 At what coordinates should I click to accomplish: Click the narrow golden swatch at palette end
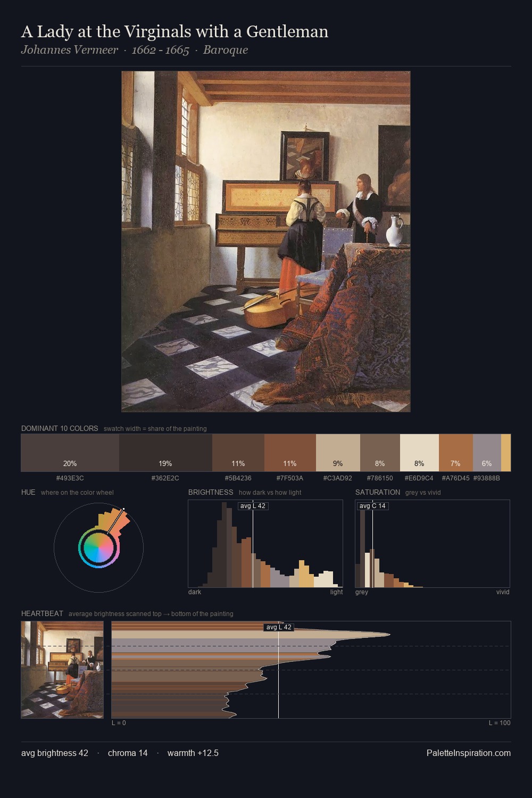pyautogui.click(x=506, y=453)
